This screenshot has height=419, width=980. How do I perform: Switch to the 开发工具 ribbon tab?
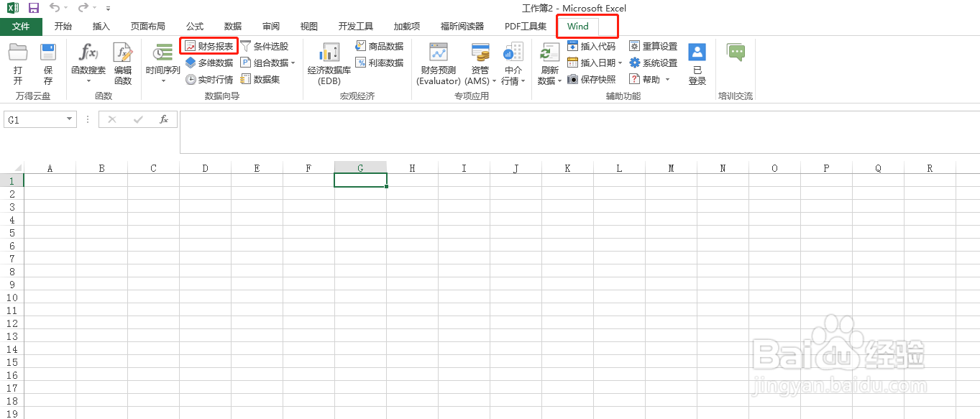coord(354,26)
